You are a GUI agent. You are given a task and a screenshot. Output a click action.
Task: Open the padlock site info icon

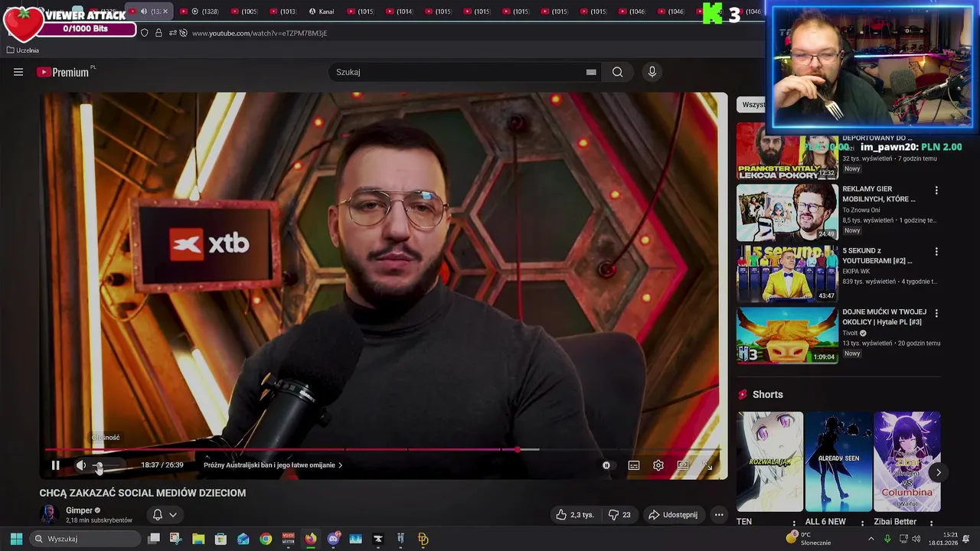click(x=158, y=33)
